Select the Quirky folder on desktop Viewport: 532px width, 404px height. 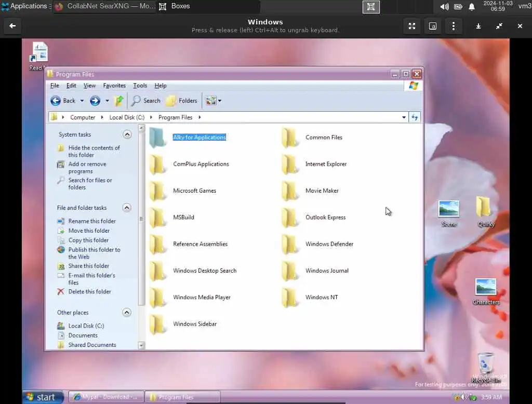(484, 207)
